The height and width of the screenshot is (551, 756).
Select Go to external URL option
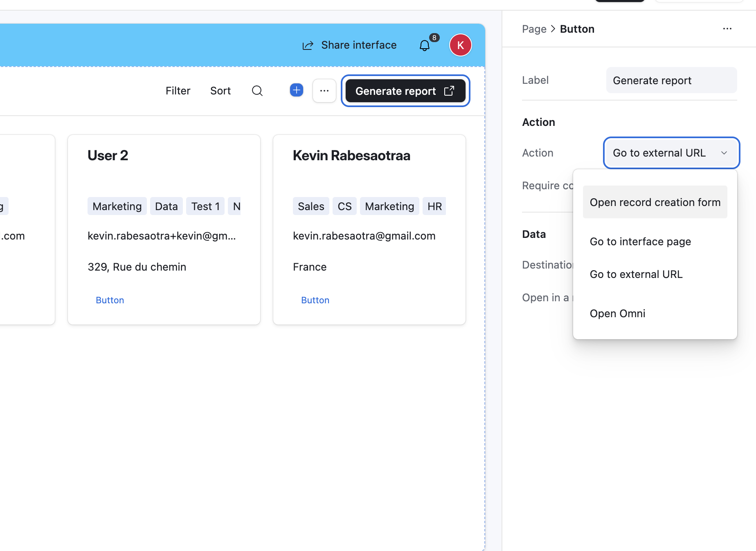636,274
